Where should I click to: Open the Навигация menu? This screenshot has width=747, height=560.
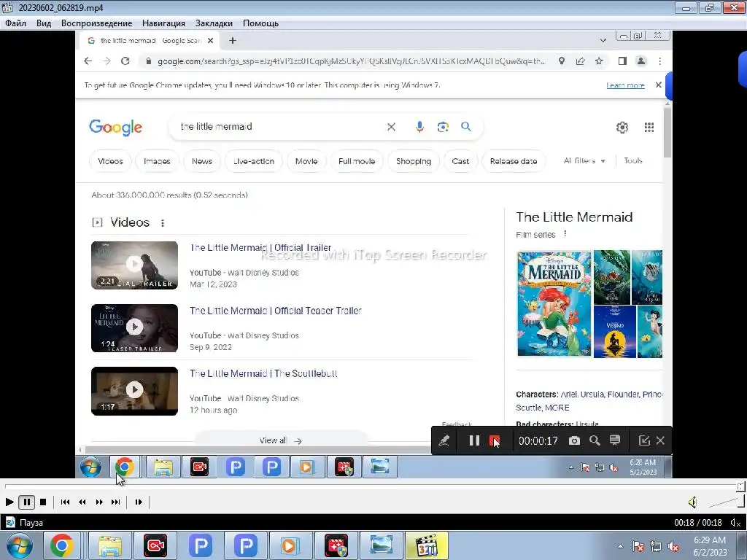(163, 23)
